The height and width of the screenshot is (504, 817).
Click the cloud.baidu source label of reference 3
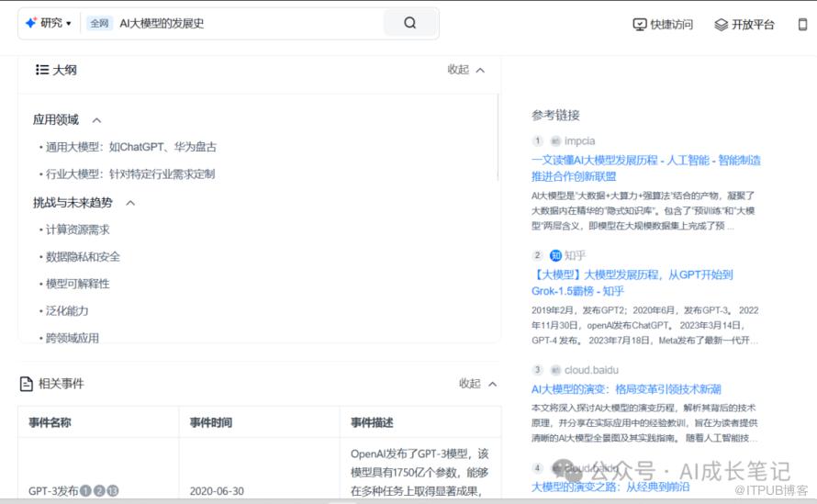(591, 370)
